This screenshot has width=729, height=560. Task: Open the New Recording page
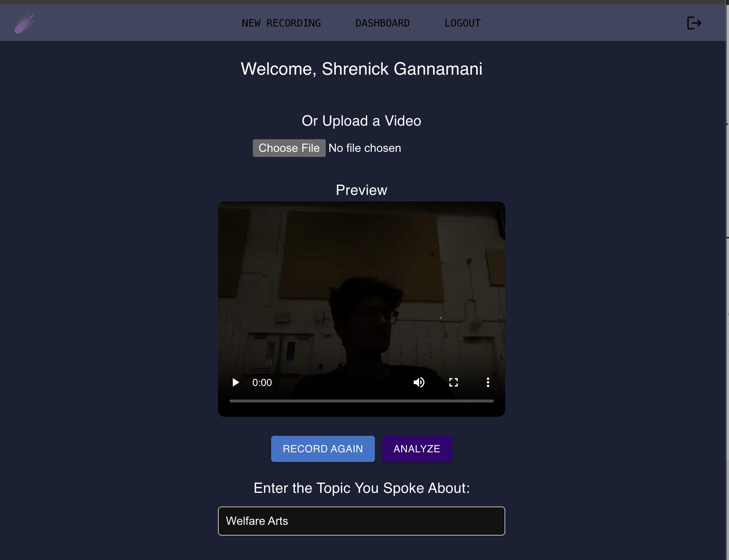point(281,23)
